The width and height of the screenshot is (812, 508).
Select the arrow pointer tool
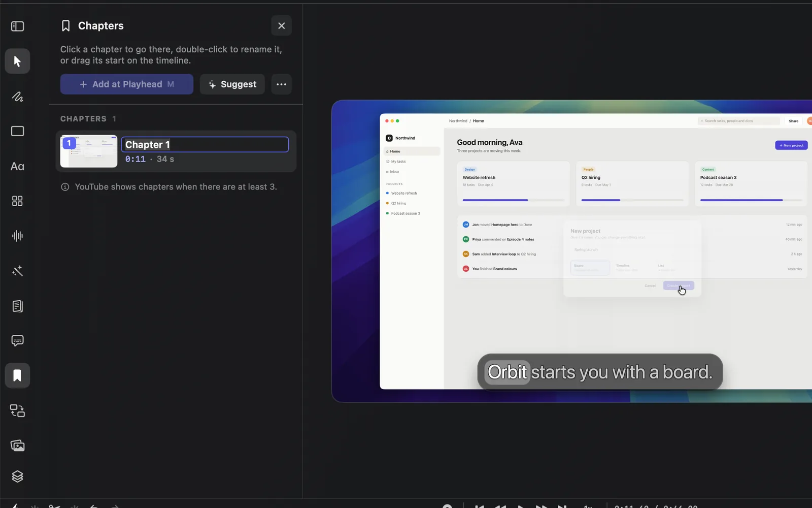click(17, 61)
